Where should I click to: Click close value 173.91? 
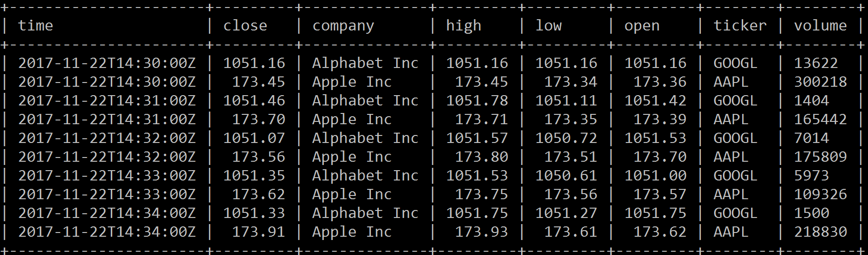click(x=258, y=232)
